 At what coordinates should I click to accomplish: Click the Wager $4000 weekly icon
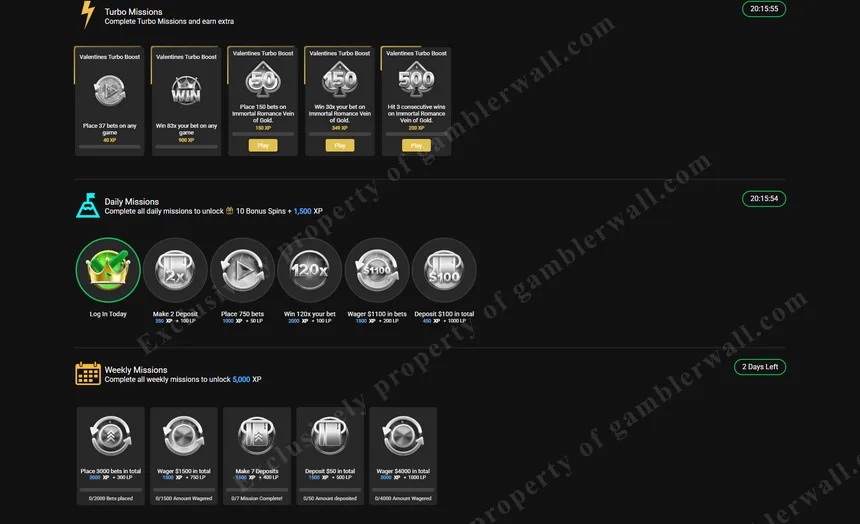click(403, 436)
